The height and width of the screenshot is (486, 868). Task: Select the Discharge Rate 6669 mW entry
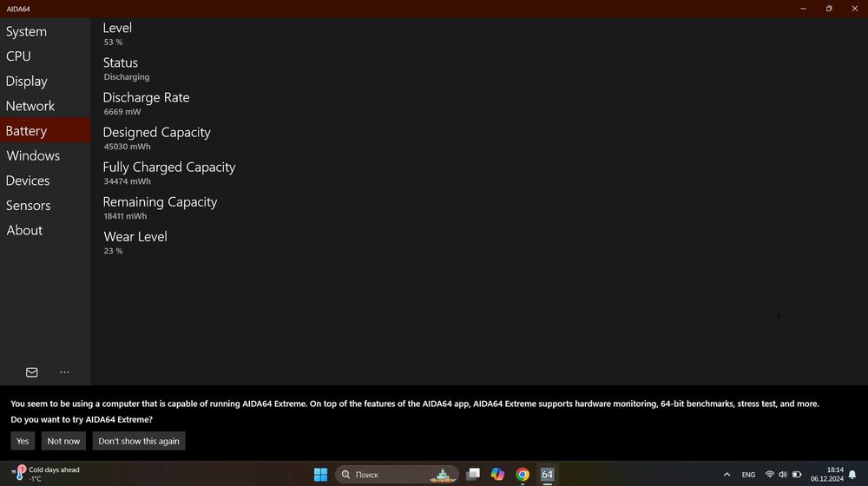pos(146,103)
